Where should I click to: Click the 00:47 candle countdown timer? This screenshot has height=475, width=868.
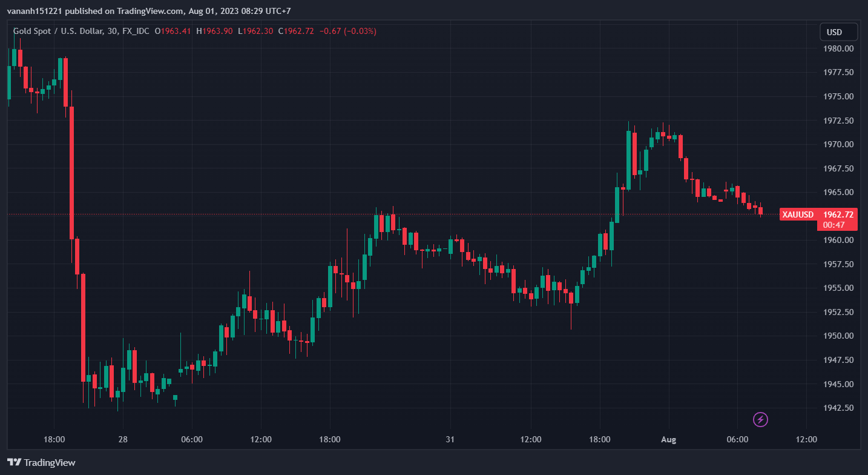click(835, 225)
